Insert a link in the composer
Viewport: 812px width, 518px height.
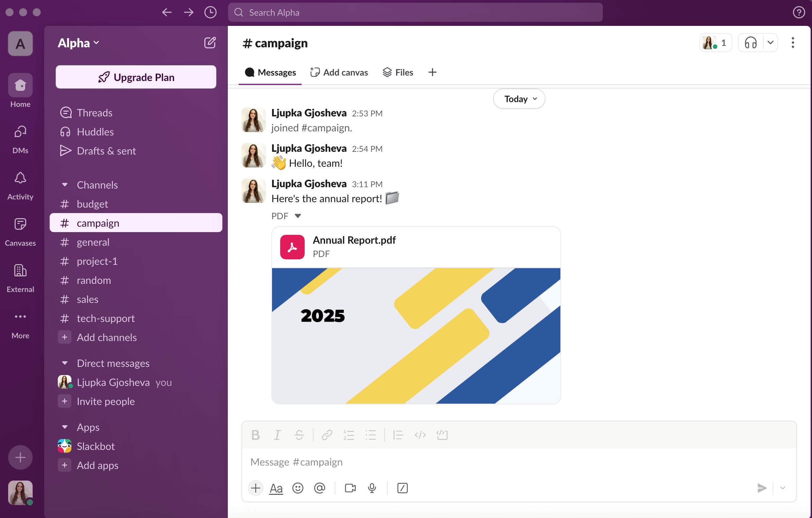pos(327,435)
